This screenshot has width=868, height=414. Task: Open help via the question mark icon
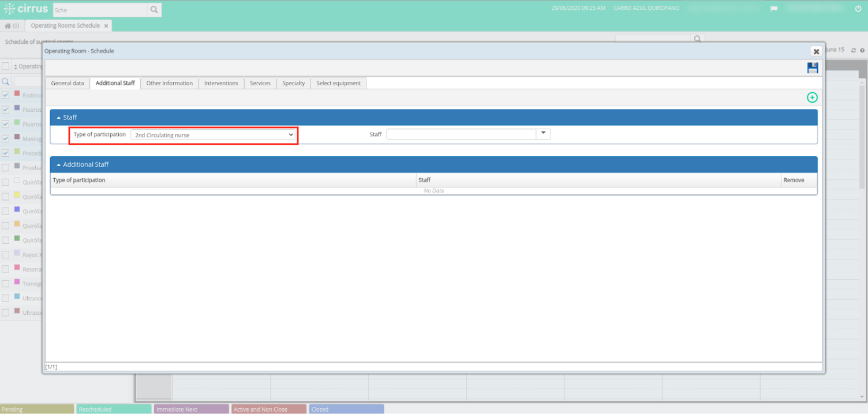click(862, 50)
